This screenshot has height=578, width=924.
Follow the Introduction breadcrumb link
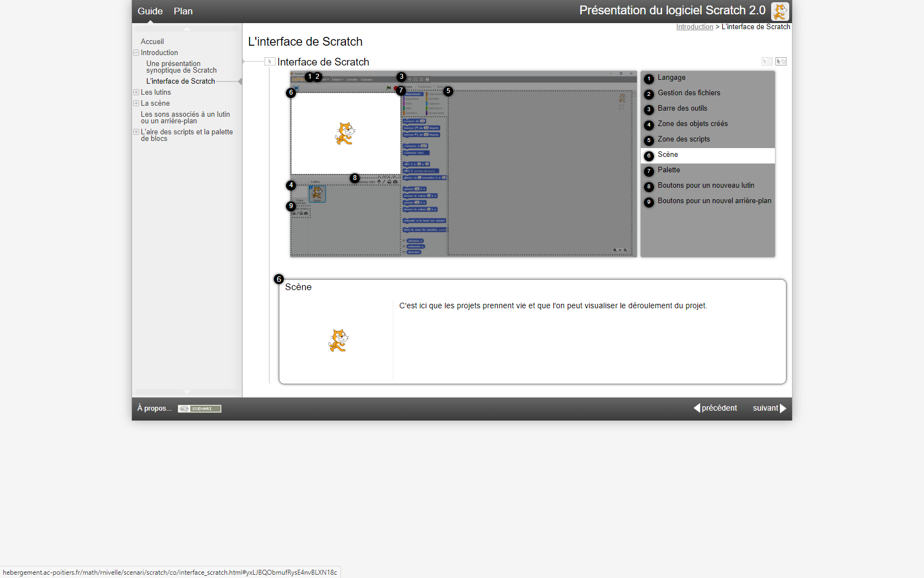click(694, 27)
